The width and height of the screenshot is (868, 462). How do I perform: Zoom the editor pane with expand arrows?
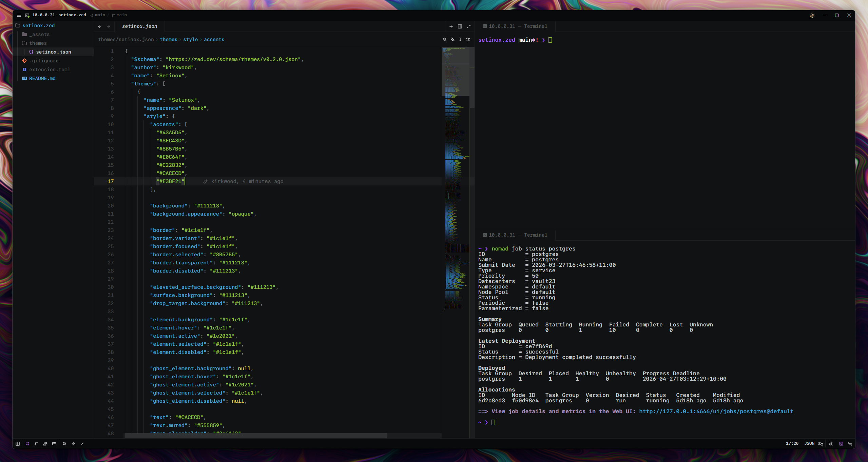pyautogui.click(x=469, y=26)
